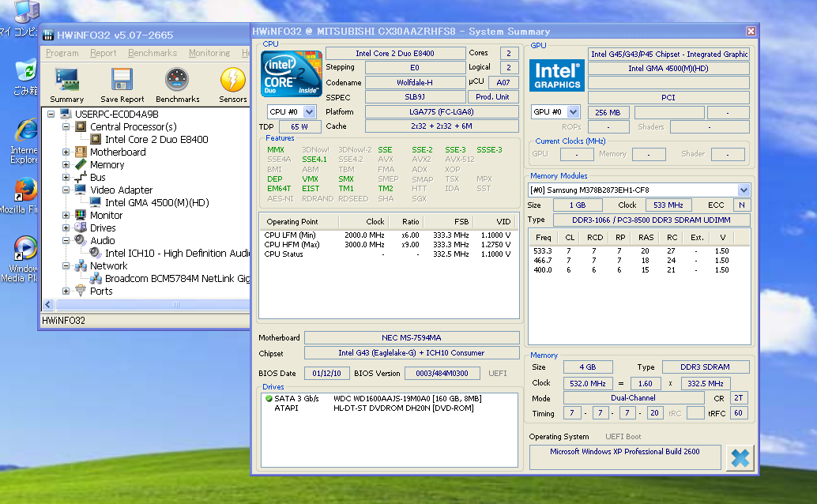Click the blue X close icon
The width and height of the screenshot is (817, 504).
[x=740, y=457]
